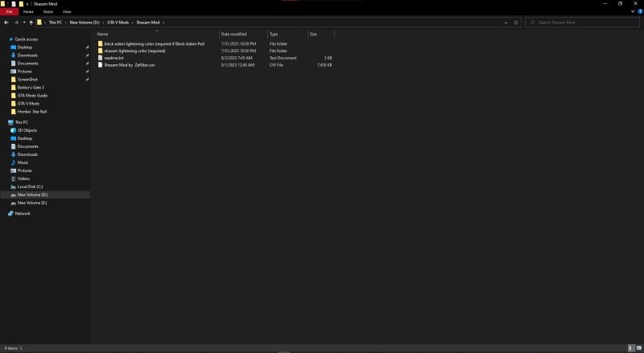The image size is (644, 353).
Task: Click the Documents icon under Quick access
Action: [13, 64]
